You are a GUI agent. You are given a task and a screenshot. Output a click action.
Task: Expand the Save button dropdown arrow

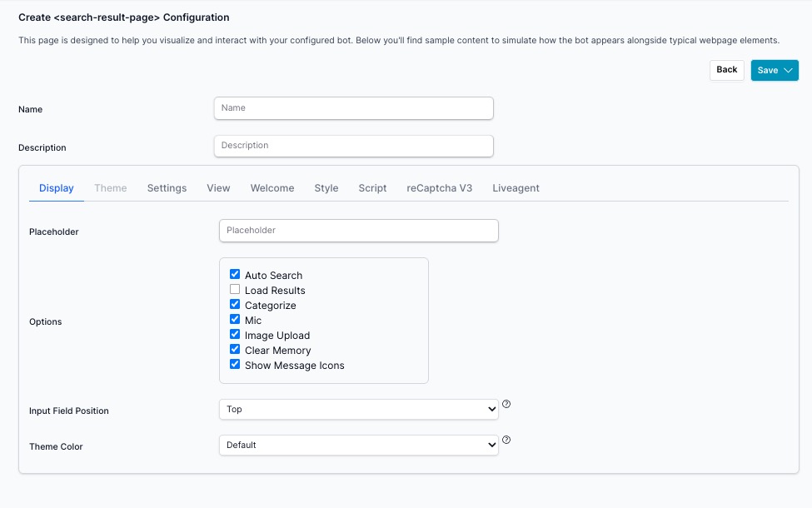788,70
